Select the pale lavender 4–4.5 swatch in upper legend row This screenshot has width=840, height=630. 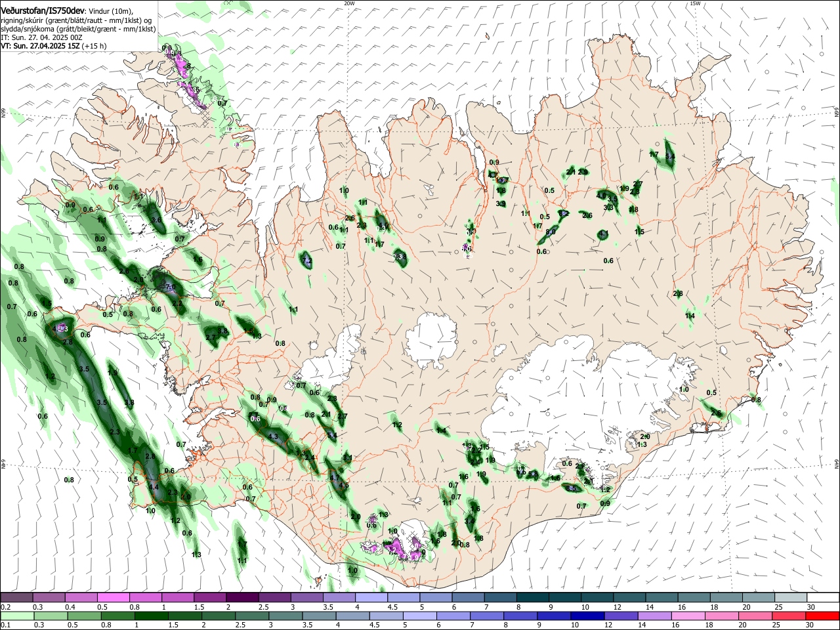coord(371,597)
